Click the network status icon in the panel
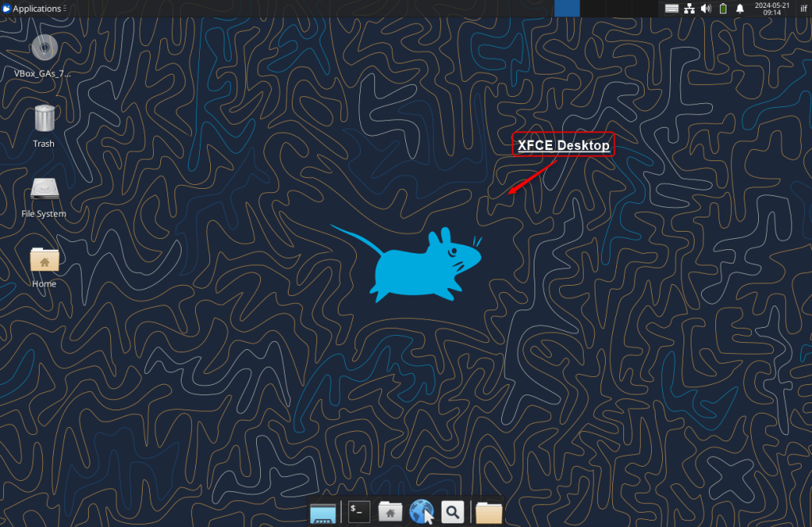 click(x=689, y=8)
